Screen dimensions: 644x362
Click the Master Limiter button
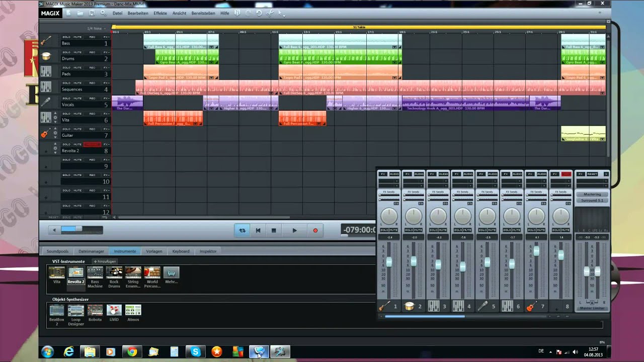[x=592, y=308]
